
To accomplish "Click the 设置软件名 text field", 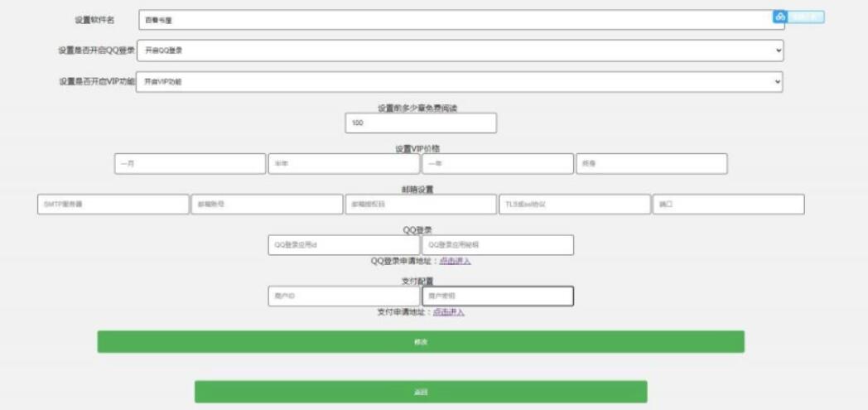I will point(461,20).
